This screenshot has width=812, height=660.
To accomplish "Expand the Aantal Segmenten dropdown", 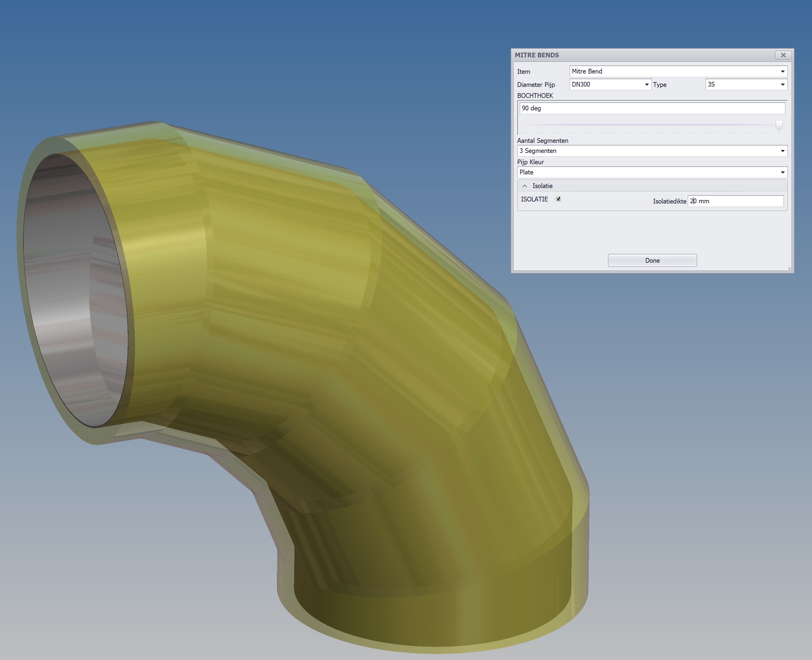I will [782, 151].
